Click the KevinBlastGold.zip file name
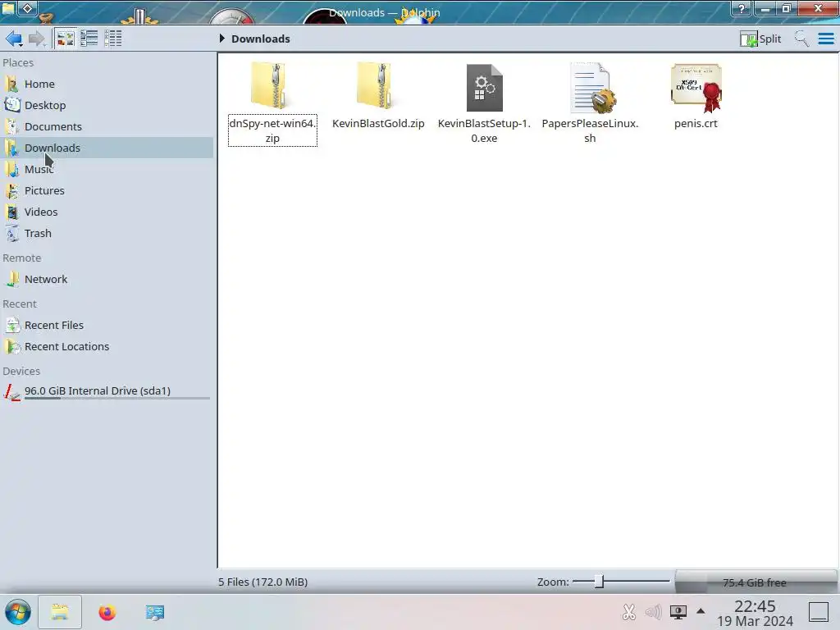Viewport: 840px width, 630px height. 378,123
